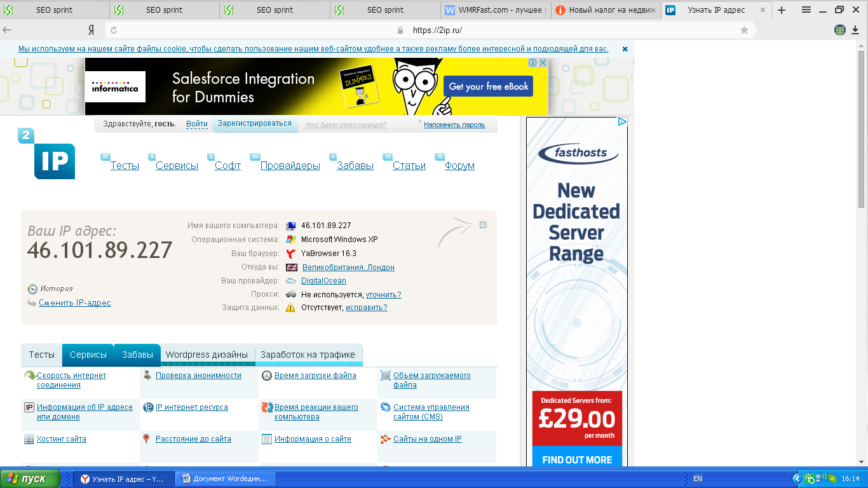The width and height of the screenshot is (868, 488).
Task: Click the Get your free eBook button
Action: pos(489,86)
